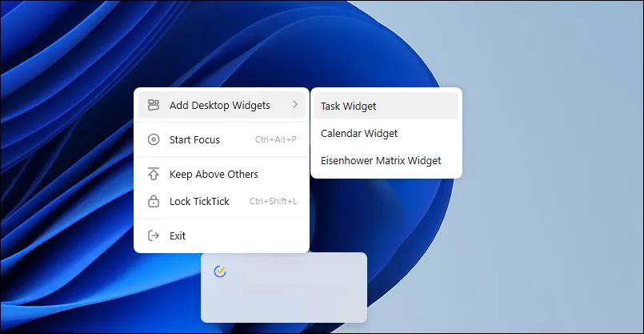Choose Start Focus from the menu
The height and width of the screenshot is (334, 644).
[222, 139]
